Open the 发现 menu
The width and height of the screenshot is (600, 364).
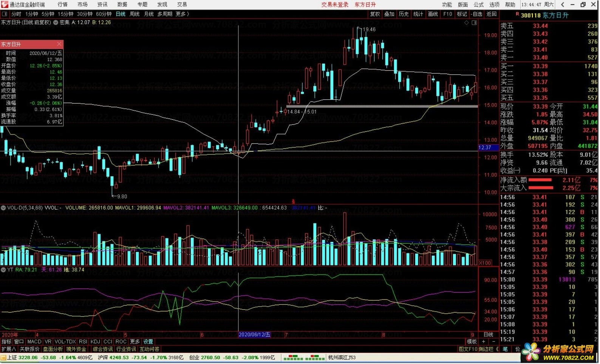[x=162, y=5]
